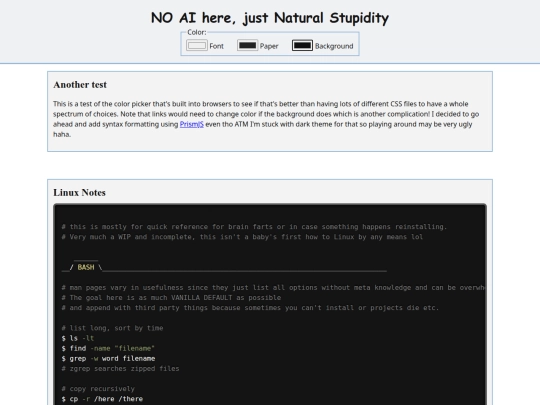Click the 'Very much a WIP' comment line
Image resolution: width=540 pixels, height=405 pixels.
242,237
